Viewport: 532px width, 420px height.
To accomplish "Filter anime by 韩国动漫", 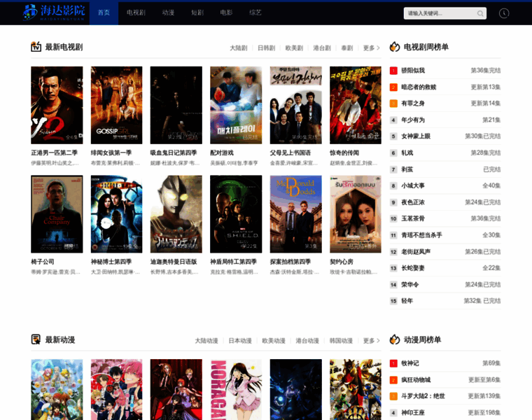I will point(341,341).
